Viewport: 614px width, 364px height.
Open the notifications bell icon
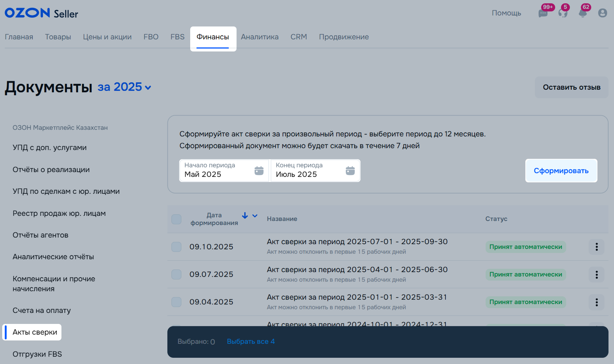tap(583, 14)
